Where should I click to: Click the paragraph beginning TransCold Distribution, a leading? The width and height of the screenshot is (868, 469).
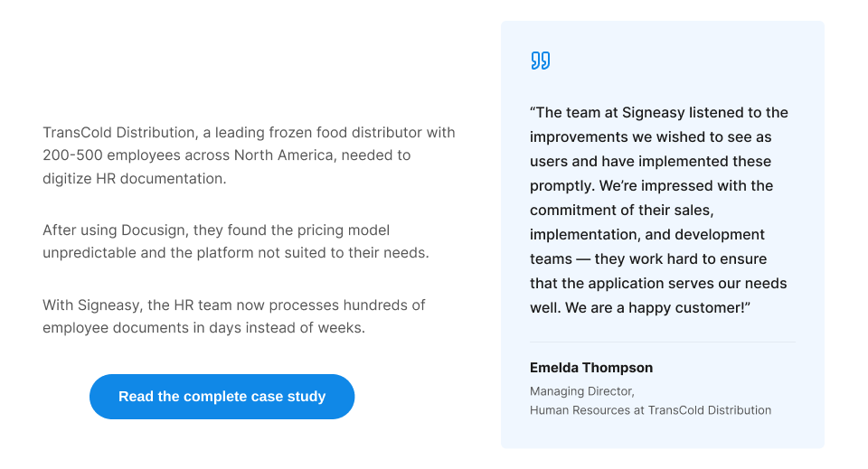[x=250, y=155]
